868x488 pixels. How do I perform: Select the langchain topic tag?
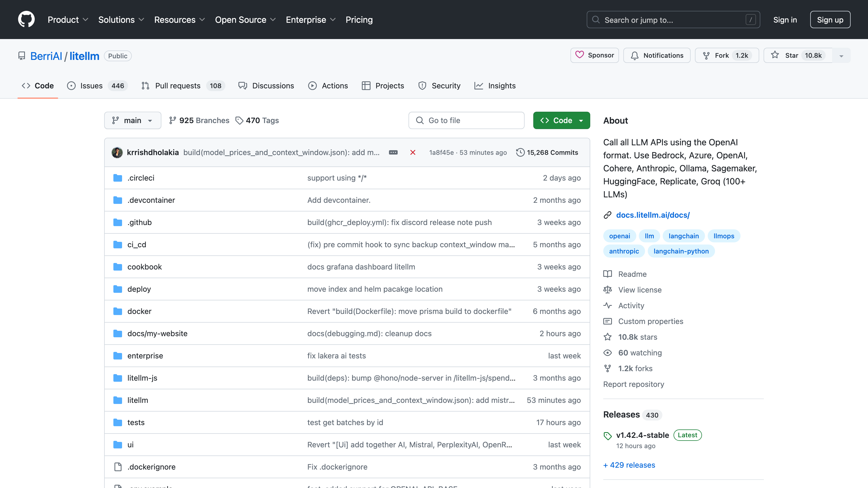683,236
